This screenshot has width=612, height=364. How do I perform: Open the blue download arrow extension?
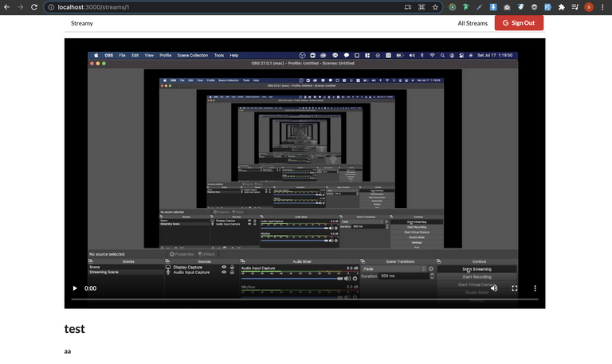pos(493,7)
